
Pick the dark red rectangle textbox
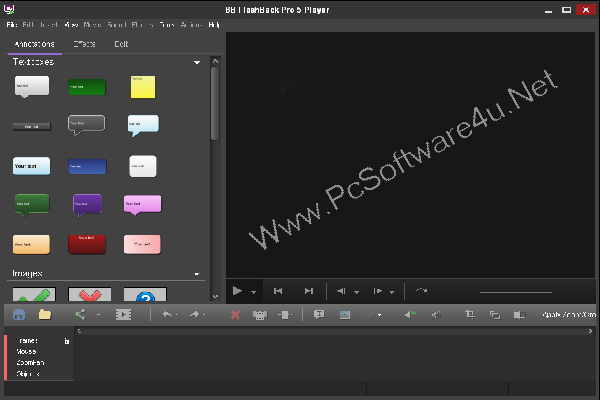click(87, 245)
